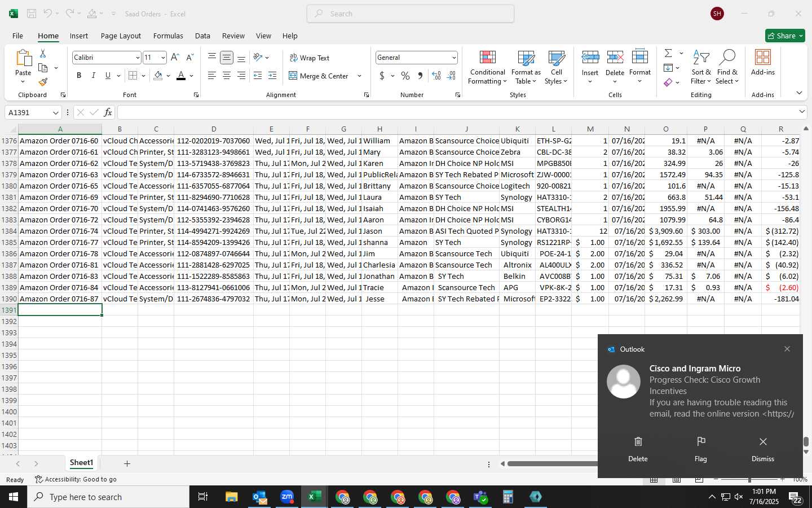Expand Format as Table menu

pos(526,67)
